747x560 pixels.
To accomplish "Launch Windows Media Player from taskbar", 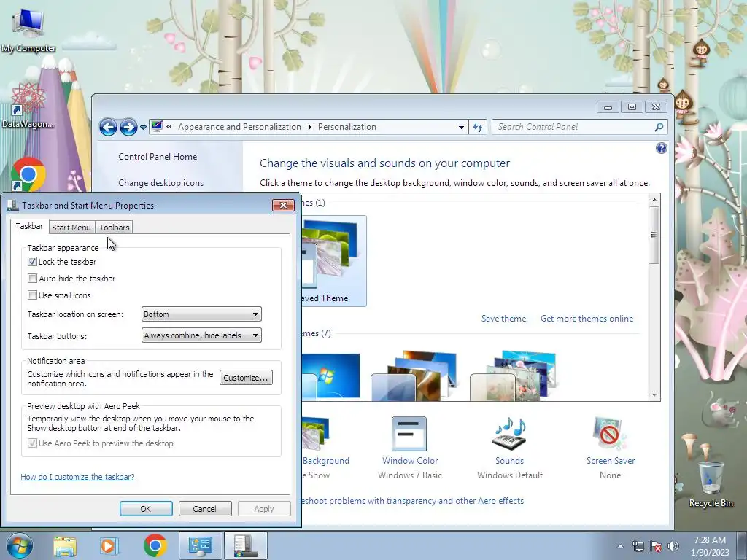I will point(109,545).
